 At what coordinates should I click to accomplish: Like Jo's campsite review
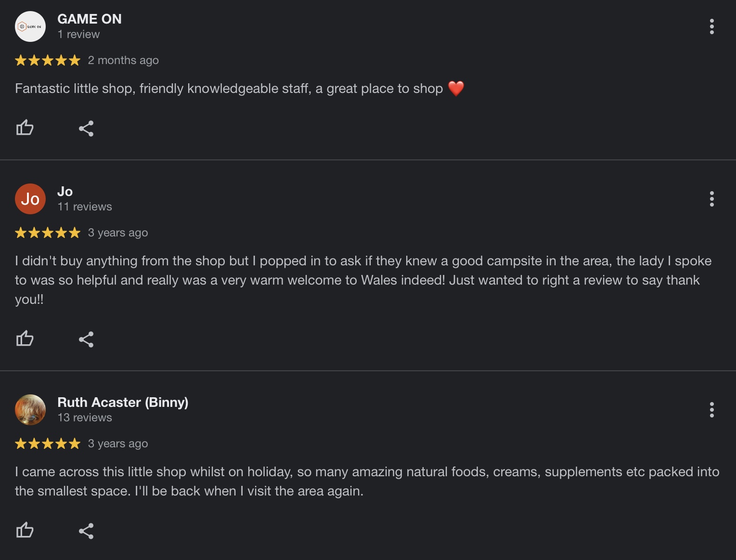(x=25, y=339)
